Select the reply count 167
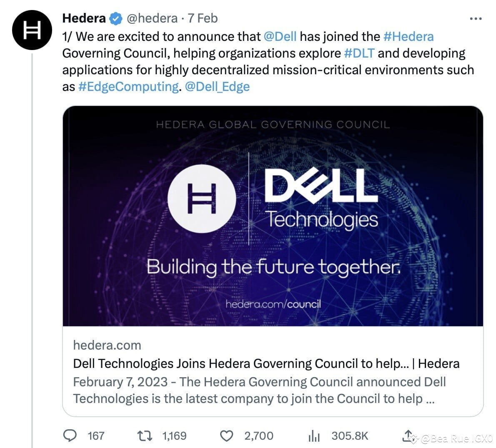The width and height of the screenshot is (496, 448). (95, 436)
